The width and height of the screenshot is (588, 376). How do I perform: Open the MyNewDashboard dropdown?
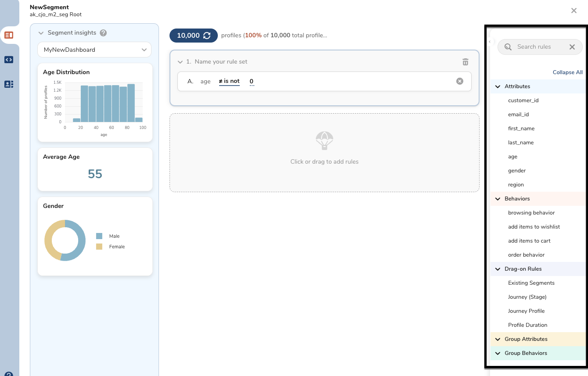click(x=94, y=50)
